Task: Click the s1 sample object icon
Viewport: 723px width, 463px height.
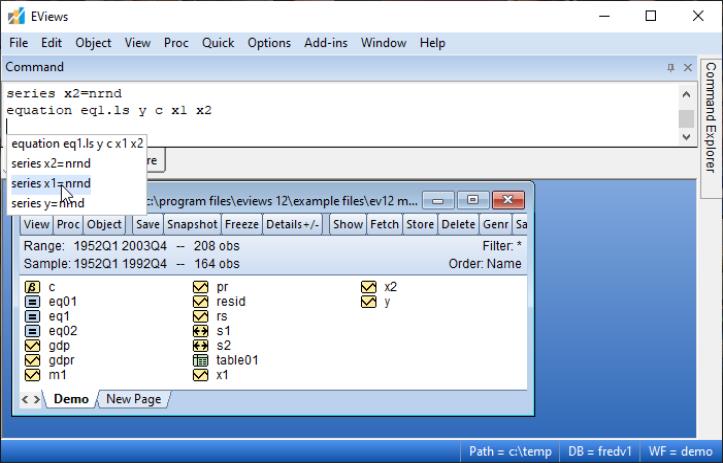Action: pos(199,330)
